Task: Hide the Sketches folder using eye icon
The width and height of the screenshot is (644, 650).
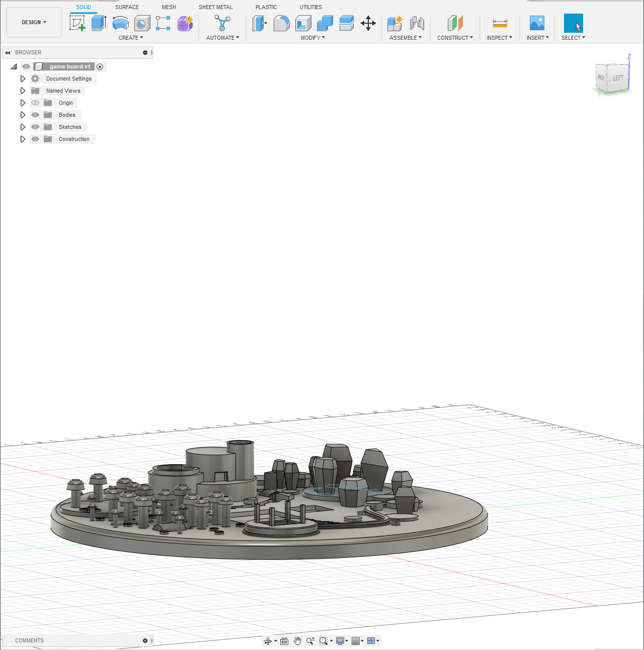Action: click(x=35, y=127)
